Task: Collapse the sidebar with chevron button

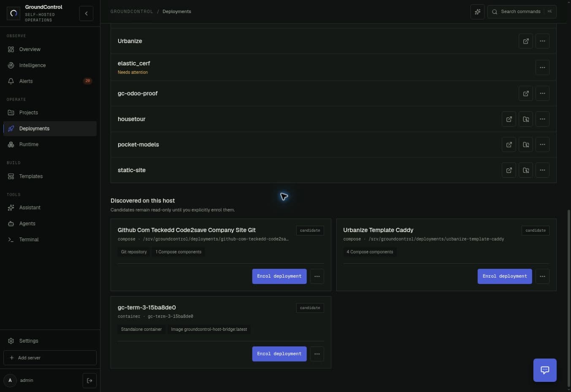Action: pyautogui.click(x=86, y=14)
